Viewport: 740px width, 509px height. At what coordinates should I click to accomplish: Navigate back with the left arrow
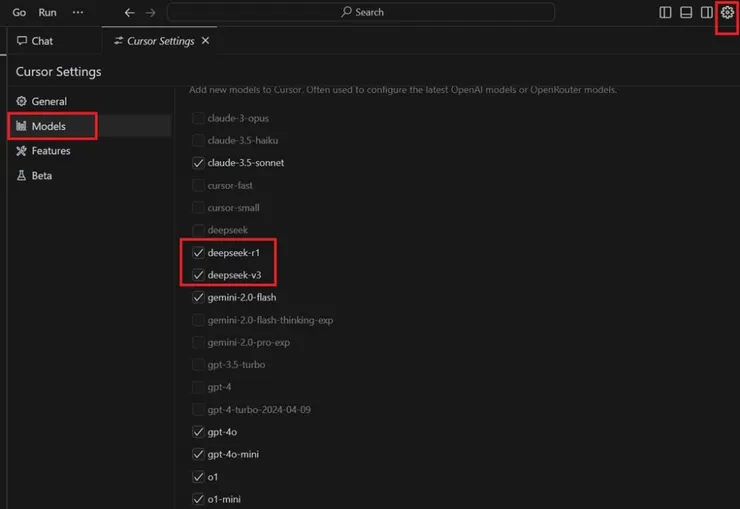[x=129, y=13]
